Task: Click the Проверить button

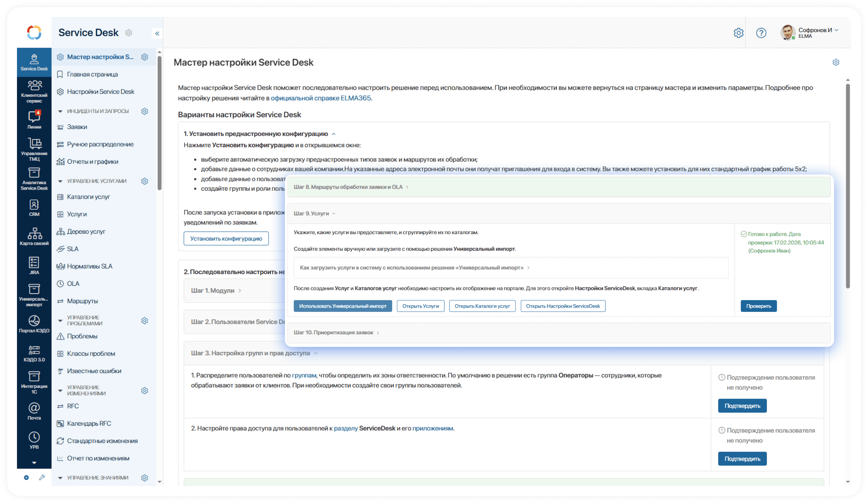Action: click(x=758, y=306)
